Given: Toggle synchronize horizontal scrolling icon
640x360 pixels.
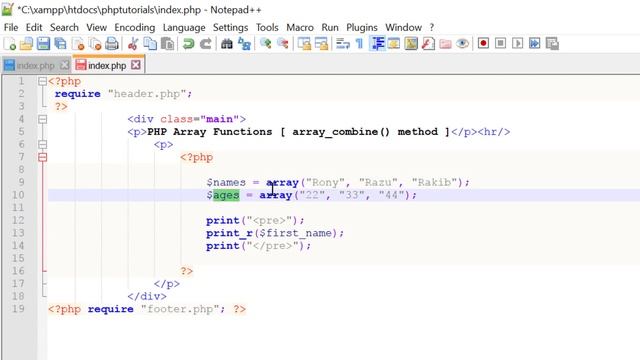Looking at the screenshot, I should tap(321, 44).
